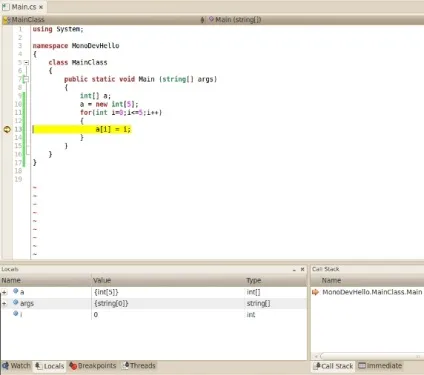
Task: Collapse the class MainClass fold marker
Action: click(x=26, y=62)
